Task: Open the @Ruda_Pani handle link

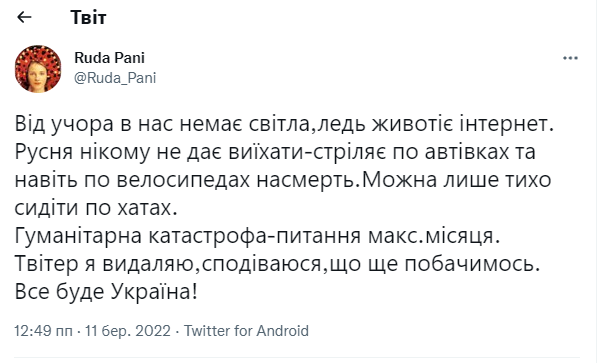Action: (x=115, y=78)
